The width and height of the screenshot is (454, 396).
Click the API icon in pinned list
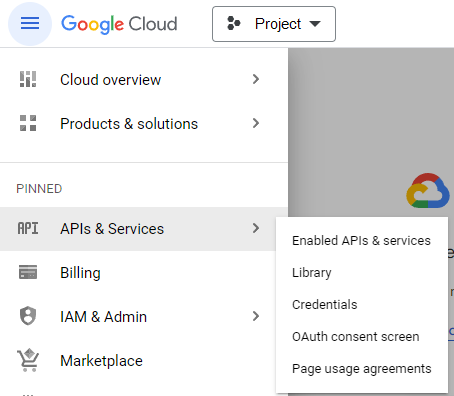pyautogui.click(x=28, y=229)
